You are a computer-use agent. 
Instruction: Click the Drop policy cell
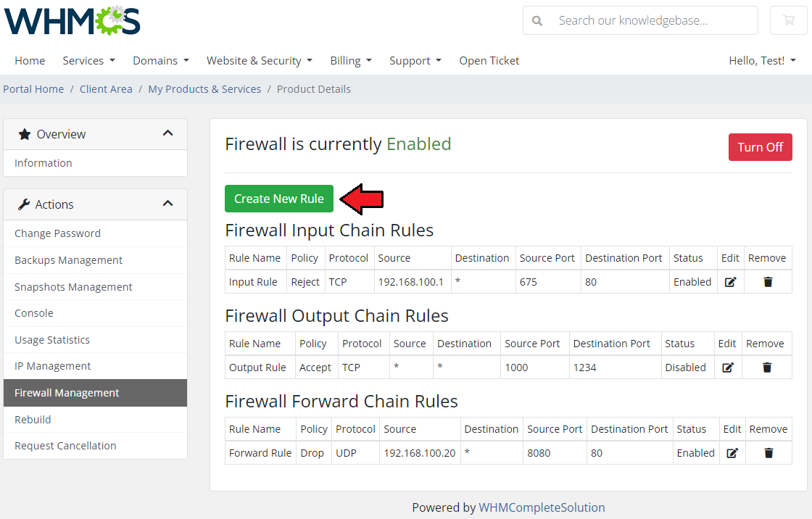pos(314,453)
